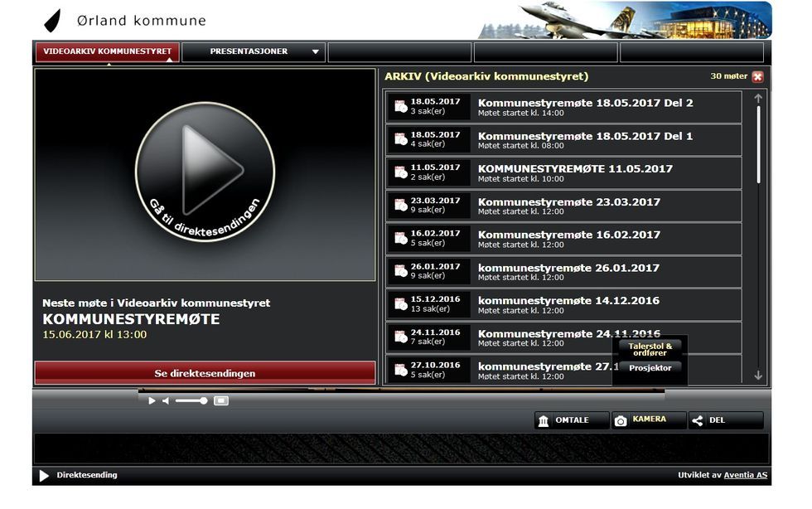Screen dimensions: 812x509
Task: Click the volume slider in the player
Action: (191, 401)
